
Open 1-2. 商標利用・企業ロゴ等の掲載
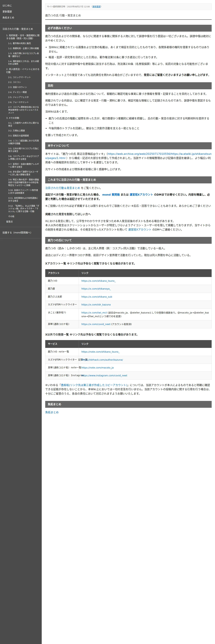pos(24,48)
